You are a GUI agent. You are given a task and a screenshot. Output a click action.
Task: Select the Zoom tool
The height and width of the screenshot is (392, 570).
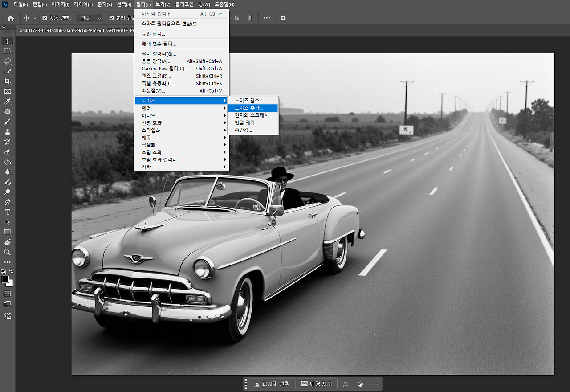click(x=8, y=252)
